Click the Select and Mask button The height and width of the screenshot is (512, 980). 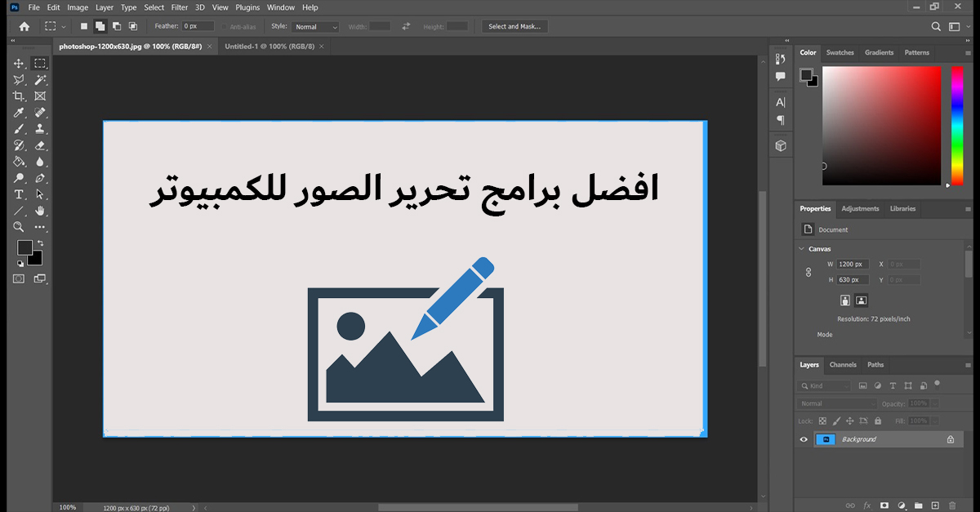(x=514, y=27)
